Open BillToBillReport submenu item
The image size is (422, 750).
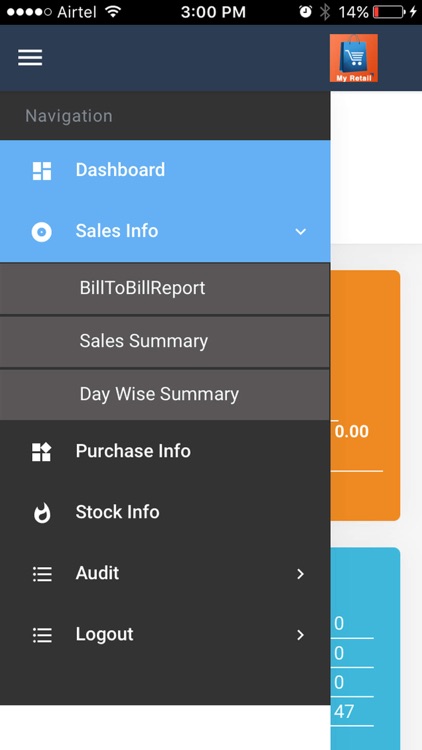(165, 288)
